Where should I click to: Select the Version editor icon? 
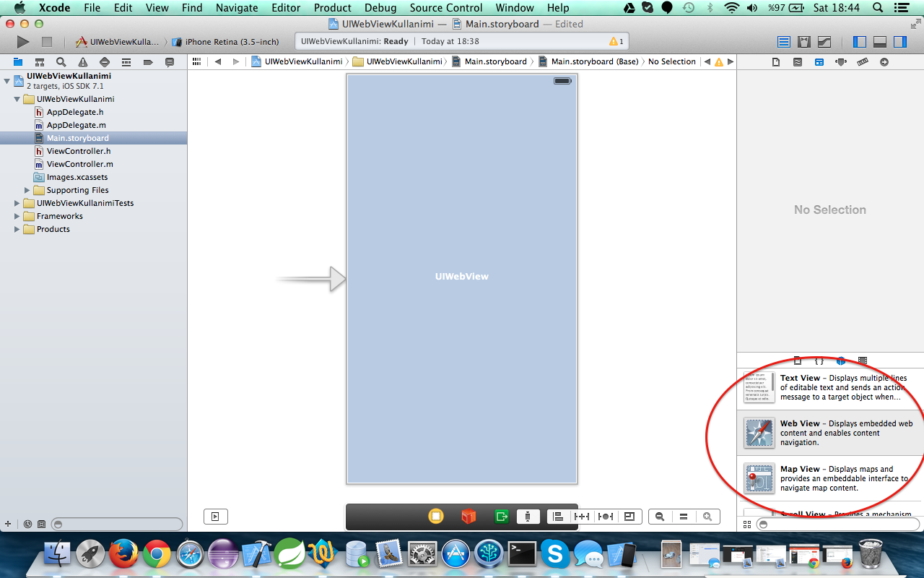[x=824, y=42]
